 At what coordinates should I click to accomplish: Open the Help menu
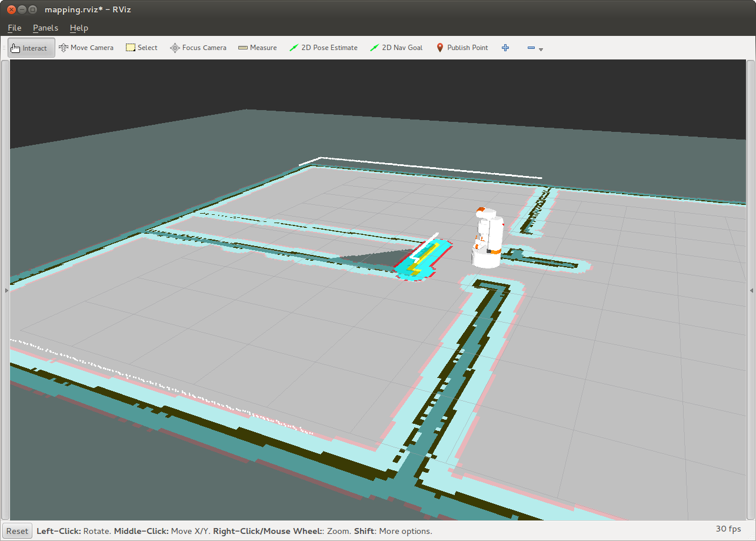pyautogui.click(x=79, y=28)
